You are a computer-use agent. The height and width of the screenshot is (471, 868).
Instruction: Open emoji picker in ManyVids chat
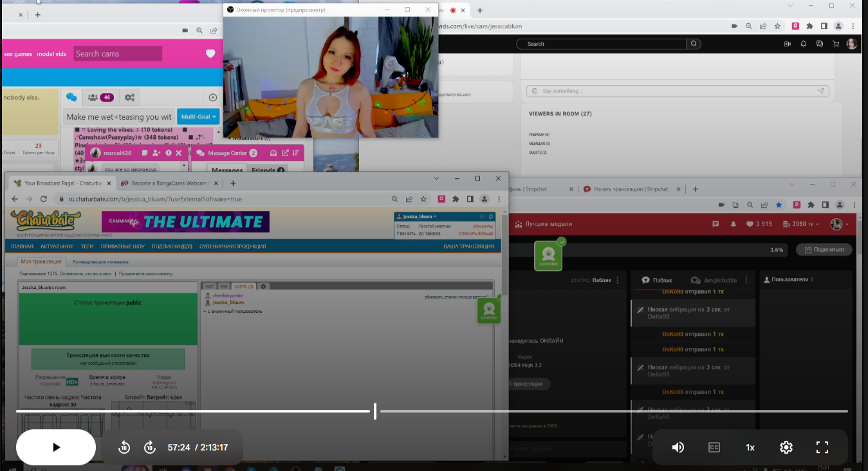534,91
